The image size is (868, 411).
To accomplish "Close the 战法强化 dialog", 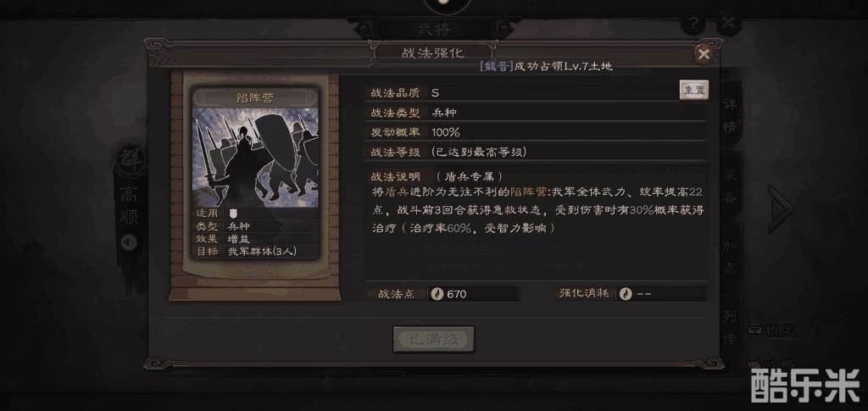I will point(704,54).
